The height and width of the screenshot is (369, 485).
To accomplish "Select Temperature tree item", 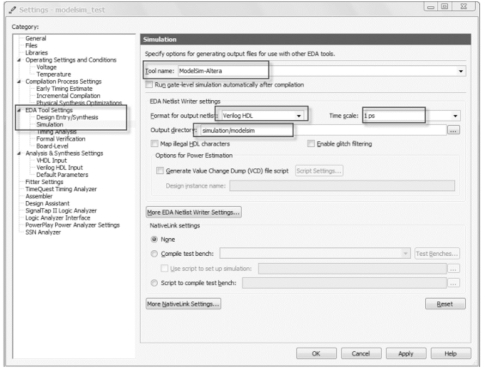I will 54,74.
